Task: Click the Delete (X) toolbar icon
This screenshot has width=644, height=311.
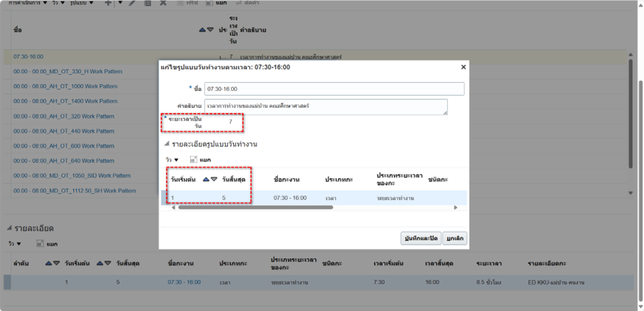Action: 163,3
